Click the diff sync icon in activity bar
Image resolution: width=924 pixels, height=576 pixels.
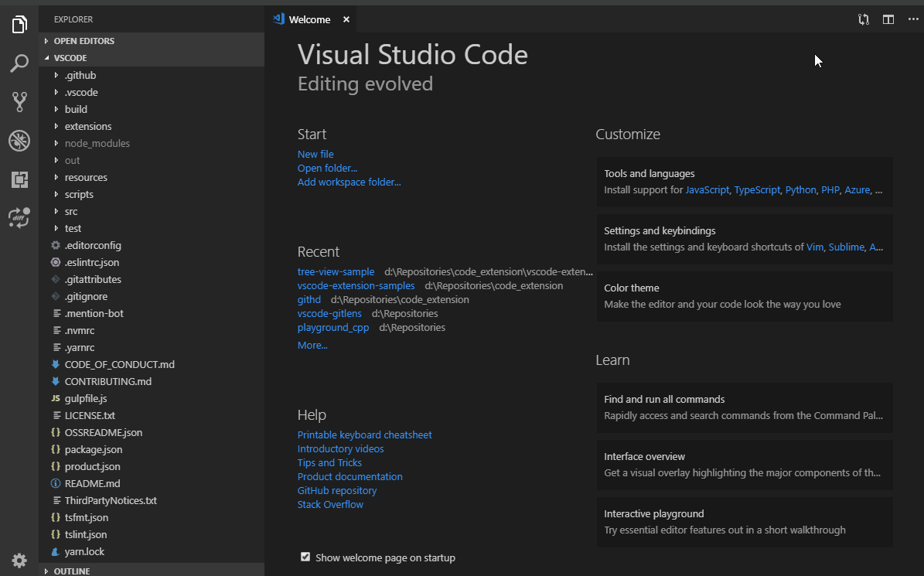click(x=19, y=218)
